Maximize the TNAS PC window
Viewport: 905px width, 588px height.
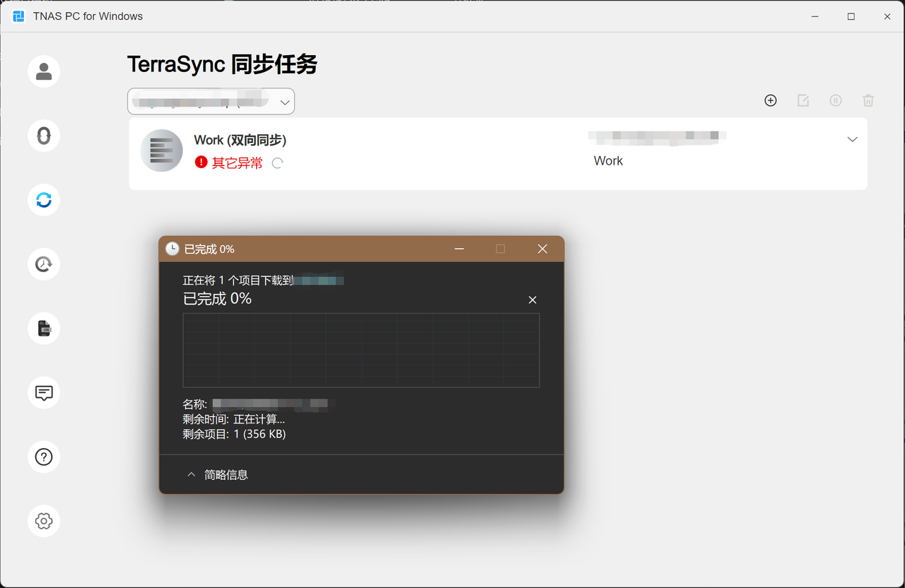[851, 16]
